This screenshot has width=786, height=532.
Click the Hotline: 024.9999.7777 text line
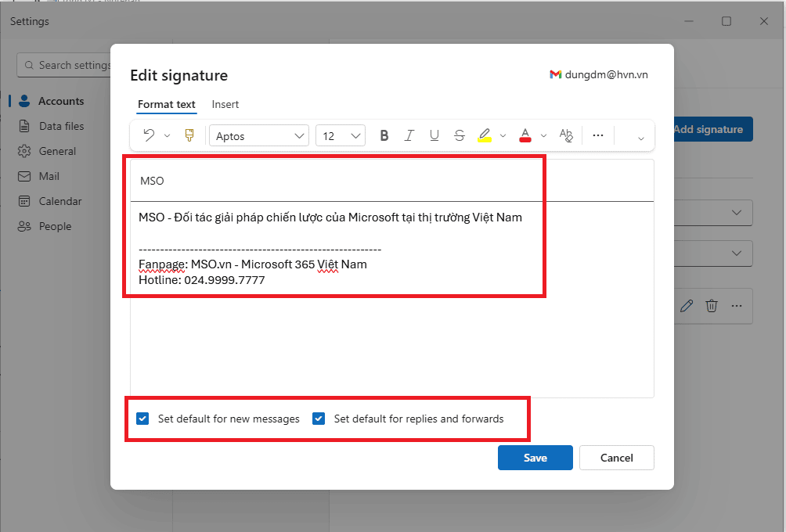click(x=201, y=280)
